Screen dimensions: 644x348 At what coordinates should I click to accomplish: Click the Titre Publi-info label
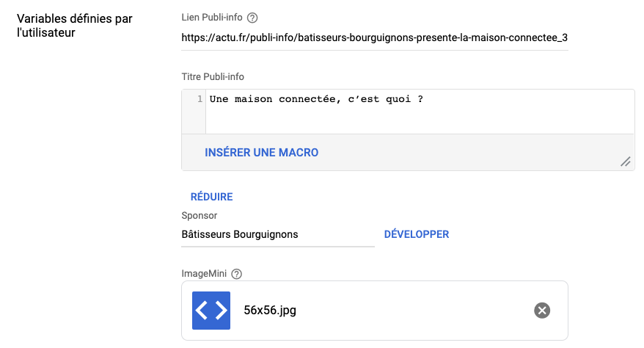click(213, 77)
